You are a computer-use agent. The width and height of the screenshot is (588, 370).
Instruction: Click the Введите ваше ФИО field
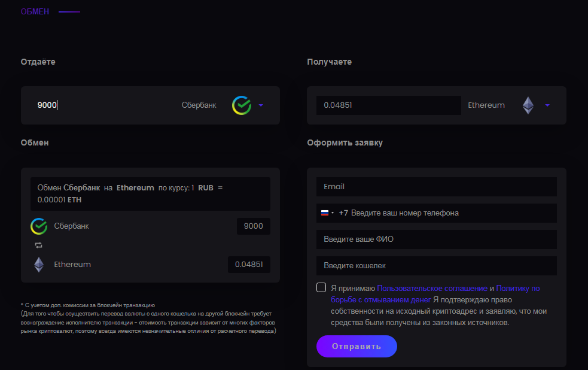[x=436, y=239]
